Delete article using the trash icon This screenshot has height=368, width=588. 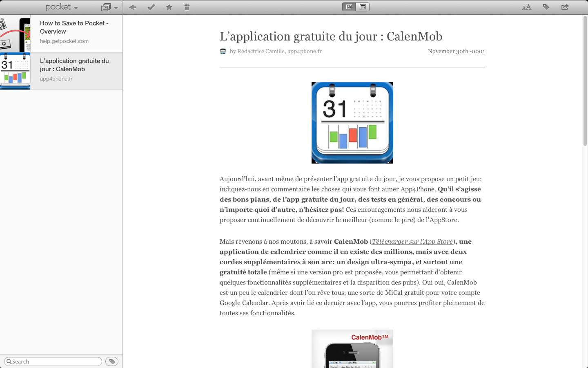pyautogui.click(x=187, y=7)
